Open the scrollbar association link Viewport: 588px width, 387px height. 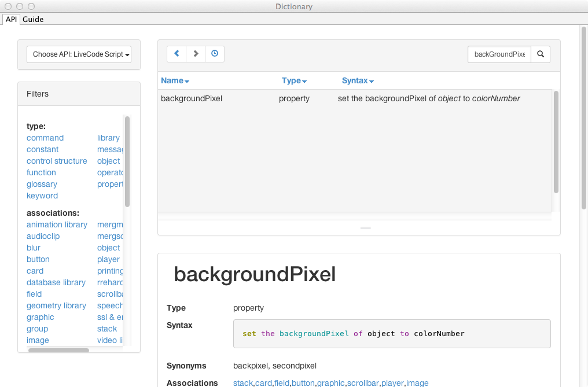coord(364,383)
